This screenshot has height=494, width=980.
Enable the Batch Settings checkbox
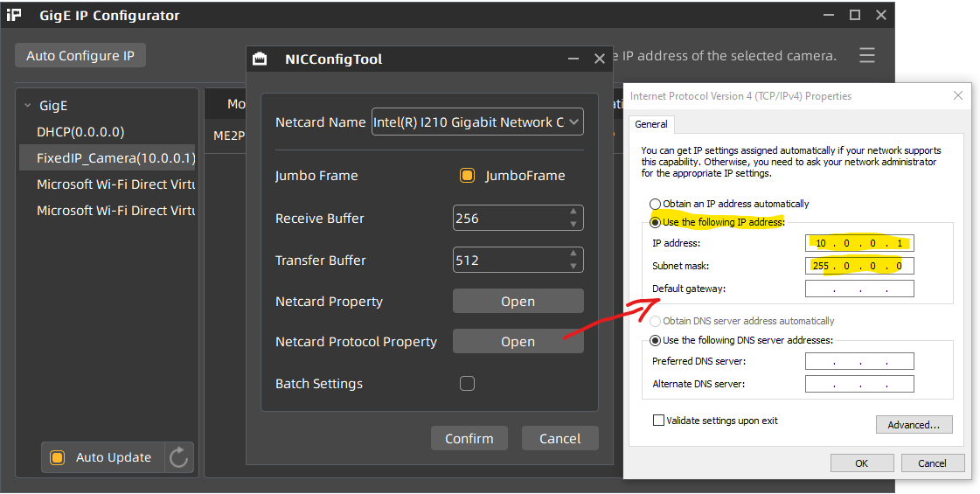[468, 384]
